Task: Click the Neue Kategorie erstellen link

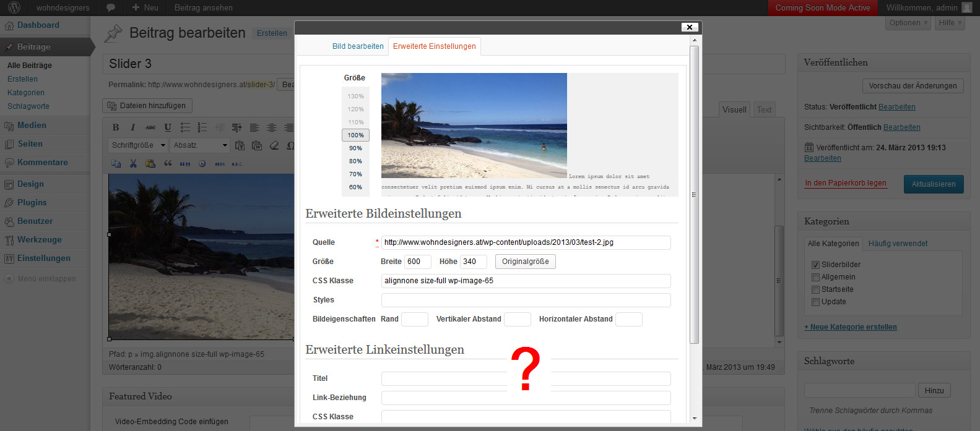Action: tap(851, 327)
